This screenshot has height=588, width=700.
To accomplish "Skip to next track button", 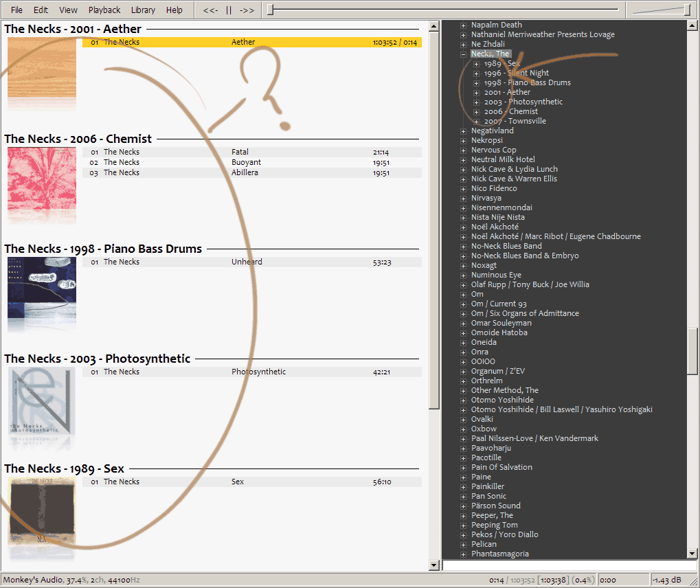I will pos(247,10).
